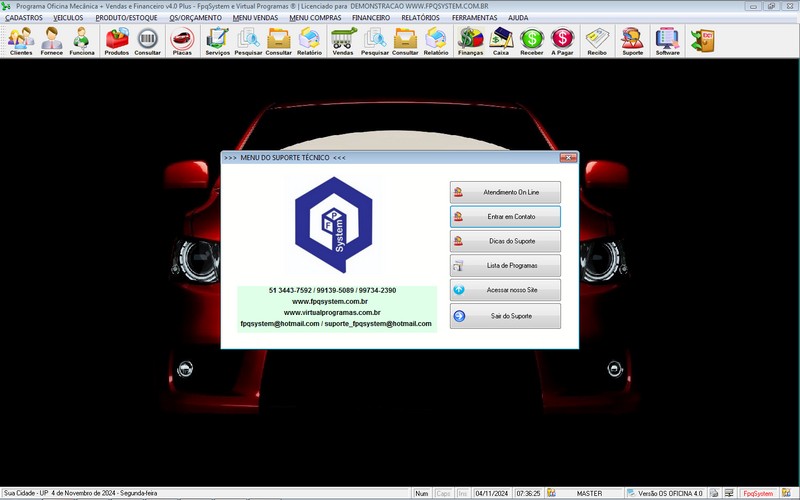Click the Suporte headset icon in toolbar
Screen dimensions: 800x500
[x=633, y=41]
